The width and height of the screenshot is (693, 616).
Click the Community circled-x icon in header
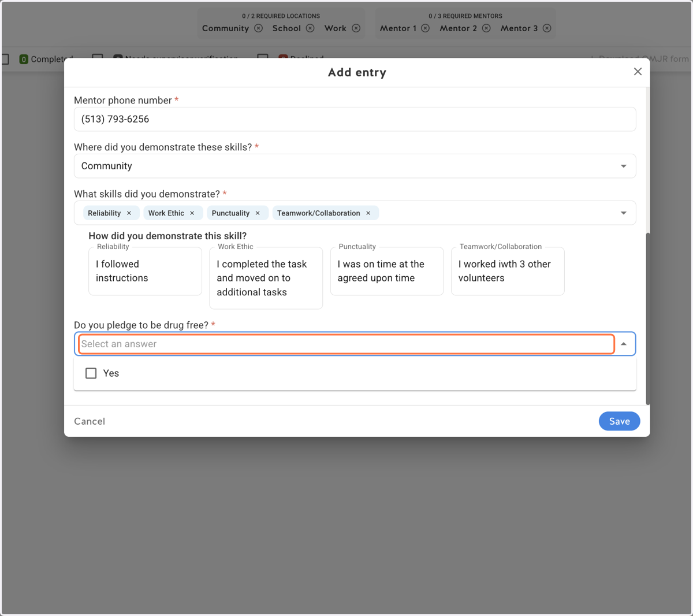point(259,28)
